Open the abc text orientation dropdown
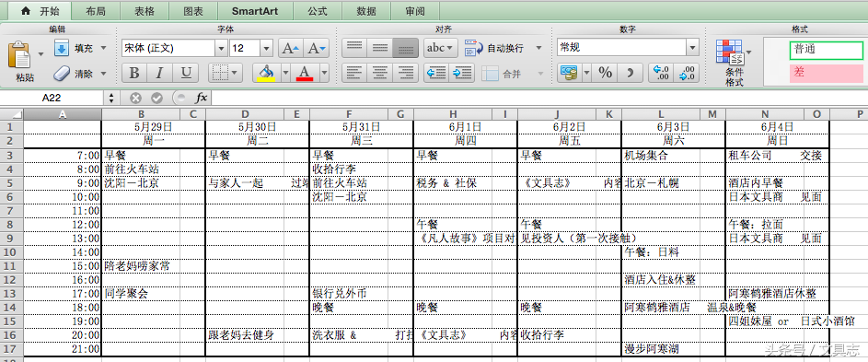This screenshot has height=362, width=868. (441, 48)
